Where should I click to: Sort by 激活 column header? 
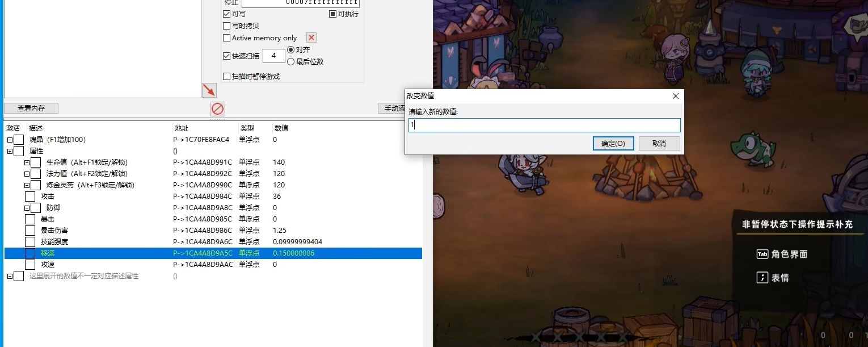pyautogui.click(x=13, y=128)
